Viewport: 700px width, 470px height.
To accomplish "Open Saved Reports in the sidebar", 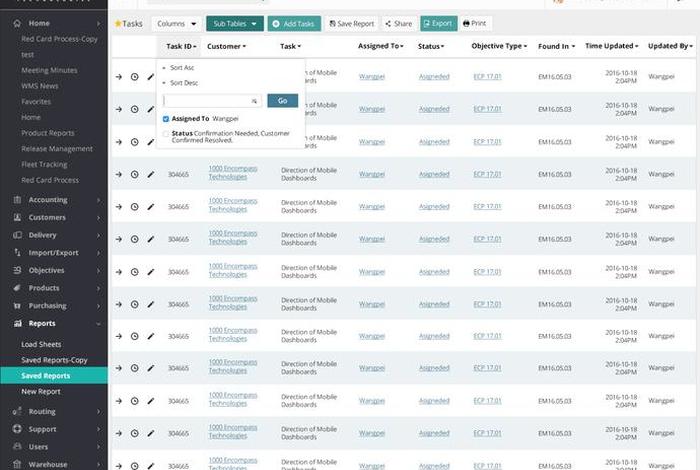I will [x=46, y=375].
